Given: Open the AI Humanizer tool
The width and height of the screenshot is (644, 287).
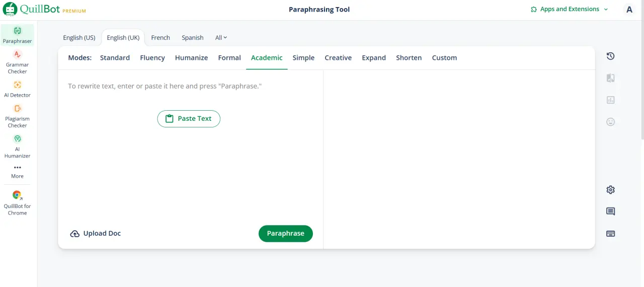Looking at the screenshot, I should tap(17, 146).
